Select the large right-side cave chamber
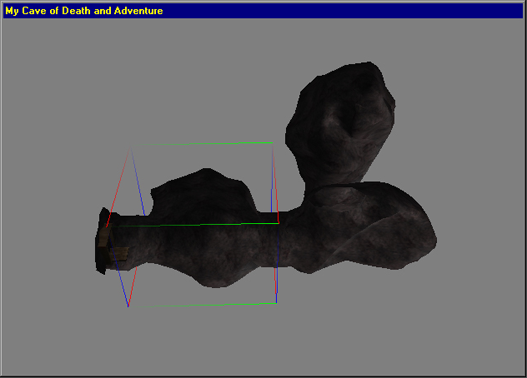 [370, 228]
